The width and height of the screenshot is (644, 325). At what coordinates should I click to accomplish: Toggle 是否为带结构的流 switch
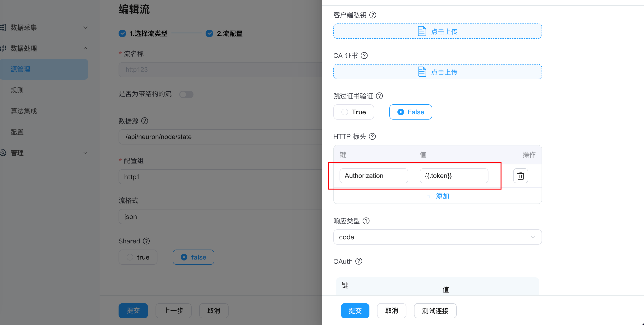(x=186, y=94)
